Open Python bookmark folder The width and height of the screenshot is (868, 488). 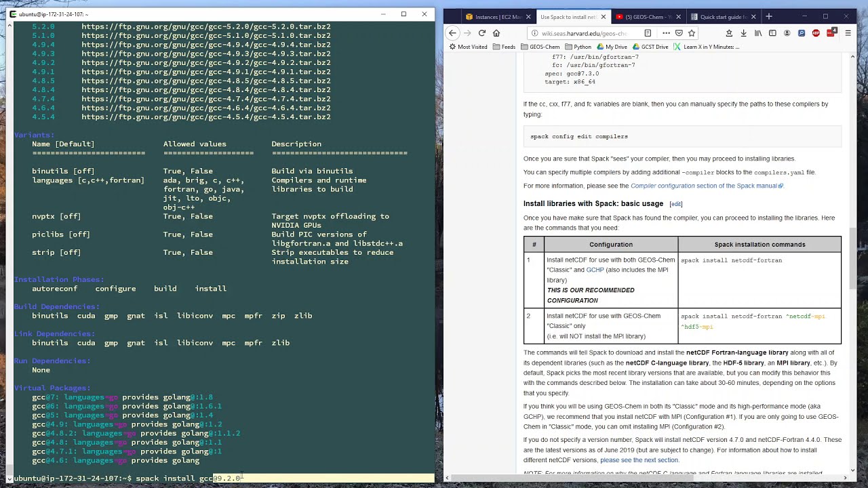[x=578, y=47]
